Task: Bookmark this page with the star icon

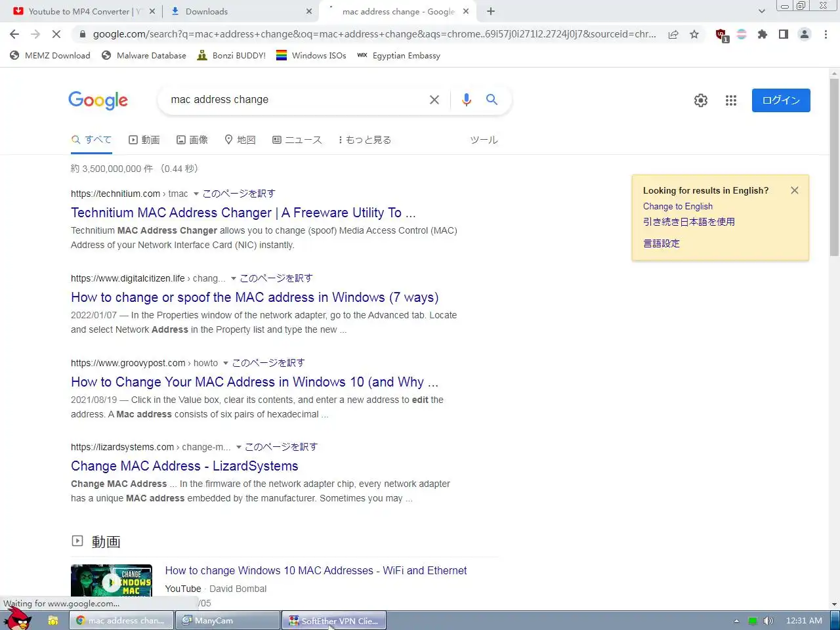Action: click(694, 34)
